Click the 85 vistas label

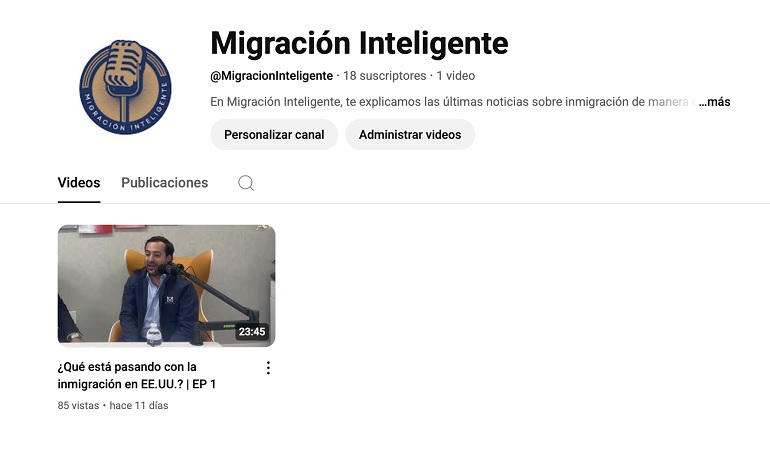(x=78, y=406)
